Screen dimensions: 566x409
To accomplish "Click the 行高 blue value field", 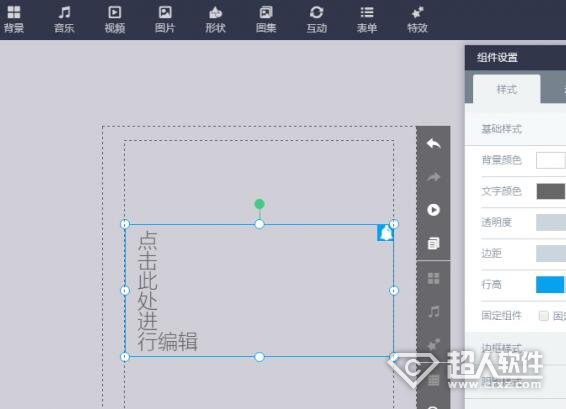I will point(550,284).
